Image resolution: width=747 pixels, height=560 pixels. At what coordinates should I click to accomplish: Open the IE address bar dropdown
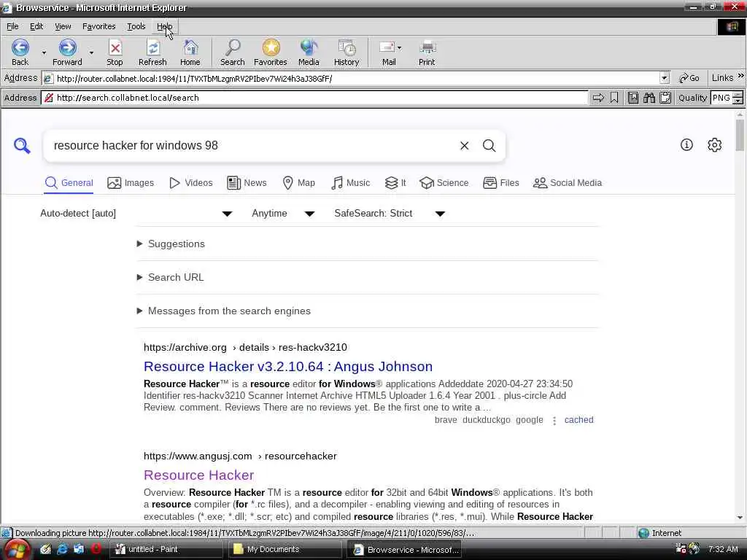click(664, 78)
